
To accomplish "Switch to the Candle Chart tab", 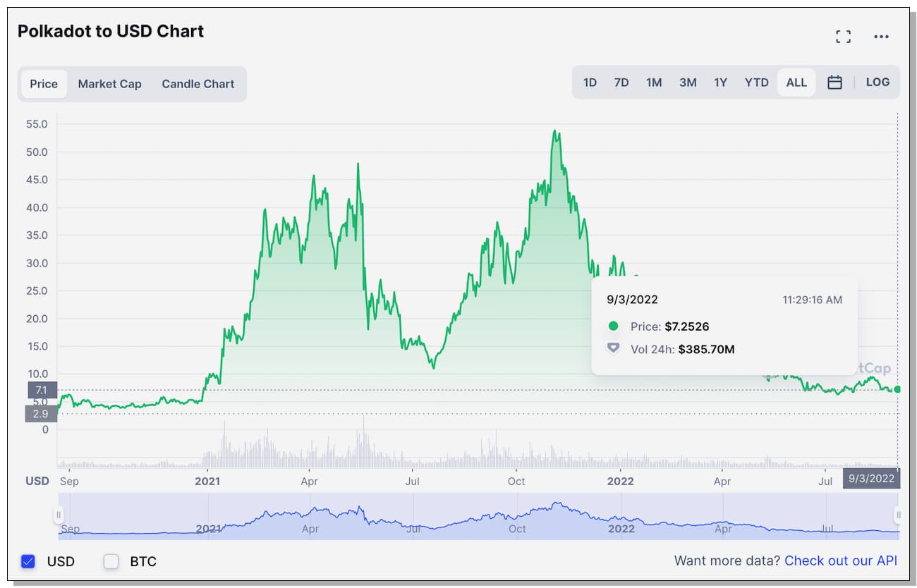I will pos(198,84).
